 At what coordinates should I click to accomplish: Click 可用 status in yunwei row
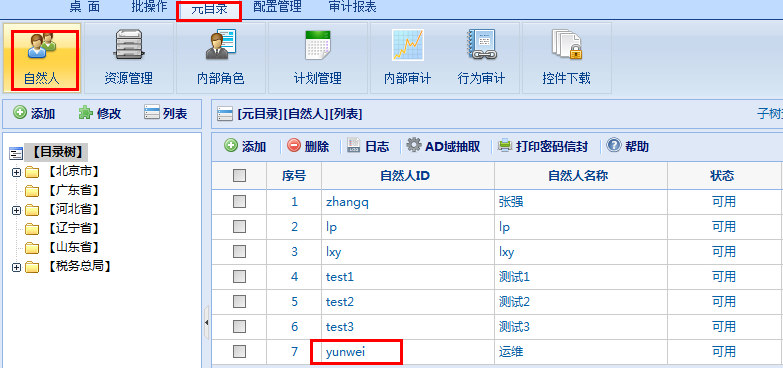[724, 352]
